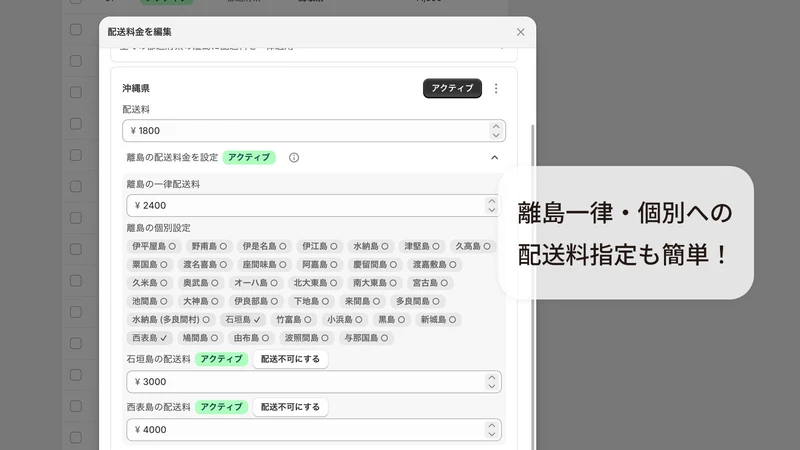Select the 久高島 island chip
This screenshot has height=450, width=800.
(x=472, y=246)
